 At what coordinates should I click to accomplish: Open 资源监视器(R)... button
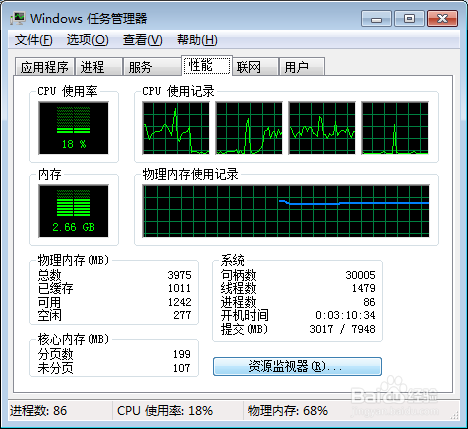(297, 366)
